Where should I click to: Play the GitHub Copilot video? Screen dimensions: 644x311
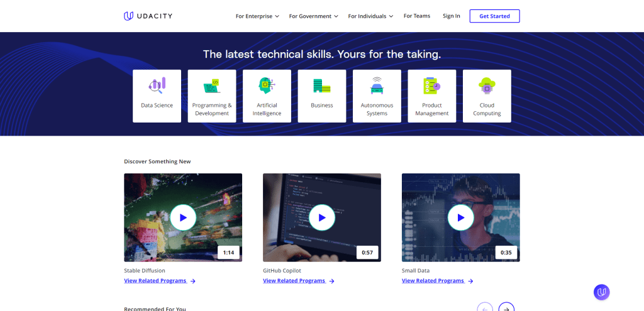pyautogui.click(x=322, y=217)
